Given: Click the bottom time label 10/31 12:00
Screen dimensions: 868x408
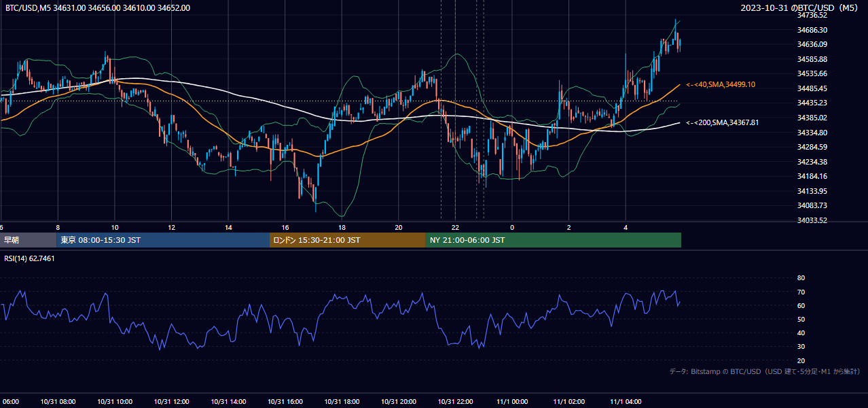Looking at the screenshot, I should 172,401.
